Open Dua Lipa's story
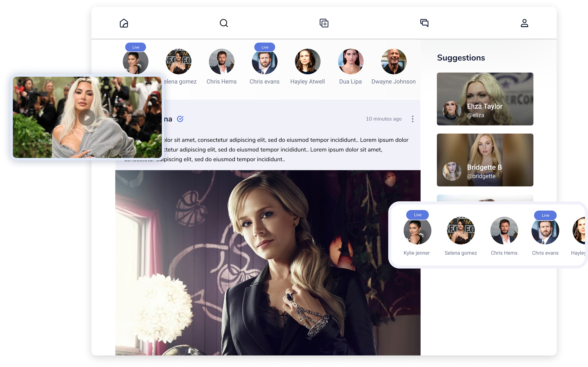Viewport: 588px width, 367px height. pos(350,61)
